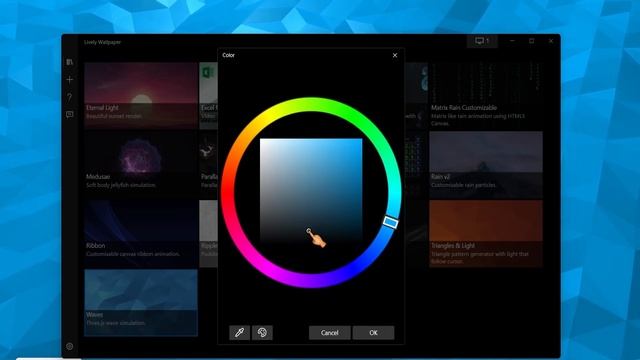
Task: Maximize the Lively Wallpaper window
Action: click(531, 41)
